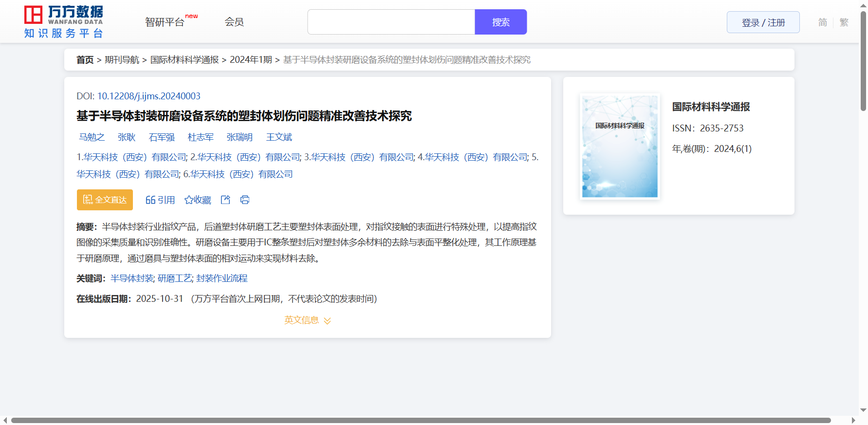Switch to traditional Chinese 繁

pyautogui.click(x=844, y=22)
